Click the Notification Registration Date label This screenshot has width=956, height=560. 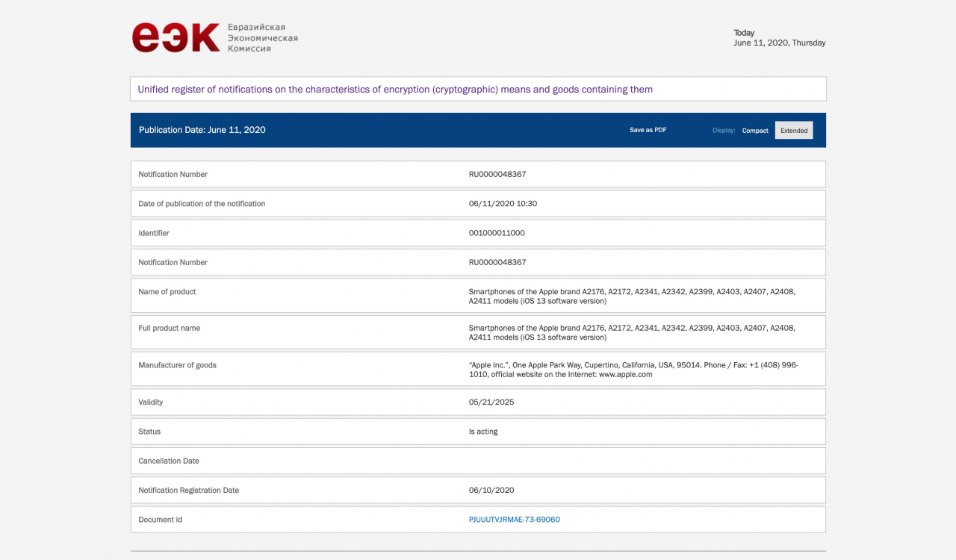pos(189,491)
